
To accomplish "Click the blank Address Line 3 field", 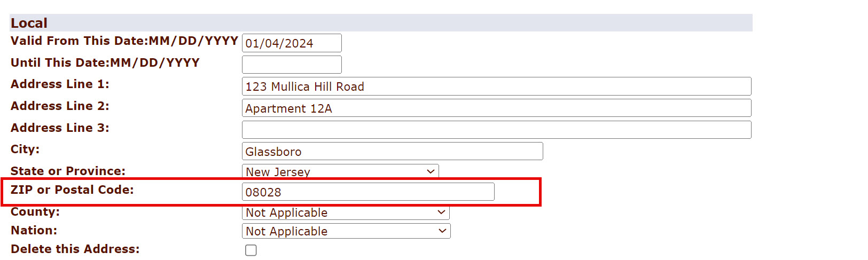I will (496, 130).
